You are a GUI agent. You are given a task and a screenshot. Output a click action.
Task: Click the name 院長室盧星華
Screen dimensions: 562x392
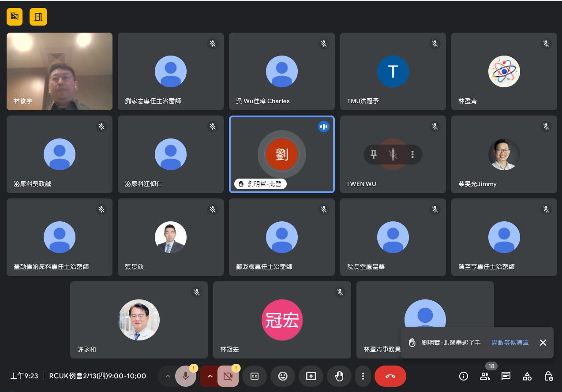pyautogui.click(x=366, y=267)
